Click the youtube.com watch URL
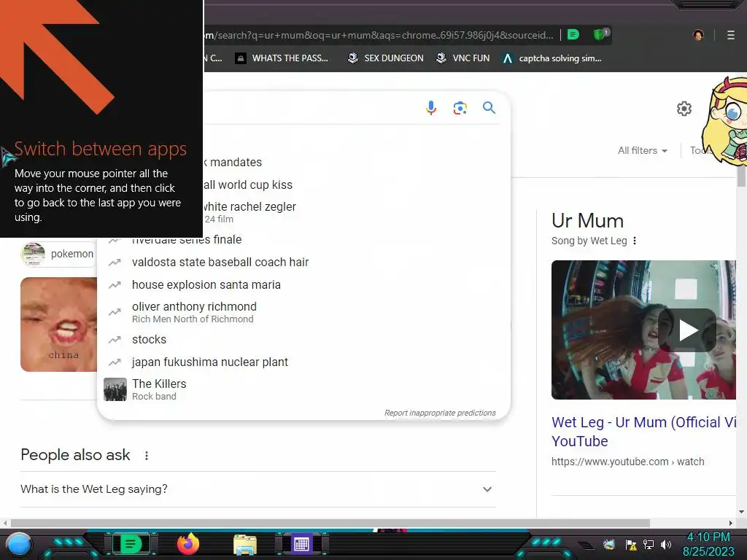The width and height of the screenshot is (747, 560). pos(628,462)
